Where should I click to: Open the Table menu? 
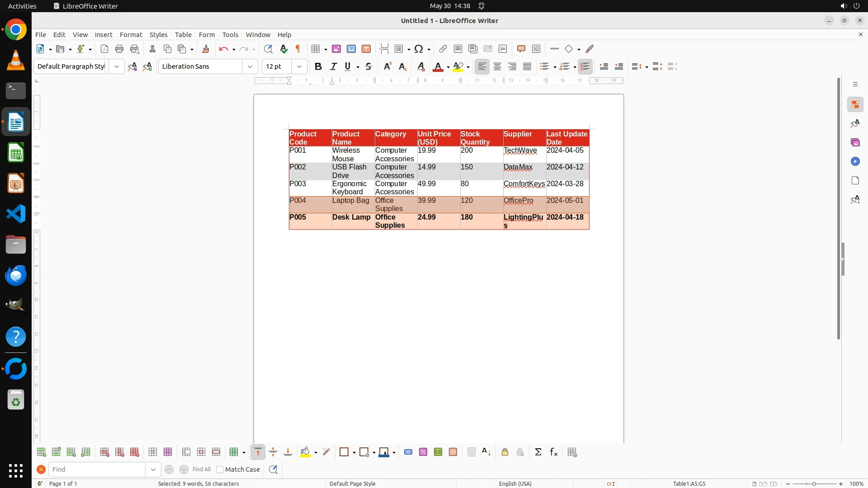(183, 35)
